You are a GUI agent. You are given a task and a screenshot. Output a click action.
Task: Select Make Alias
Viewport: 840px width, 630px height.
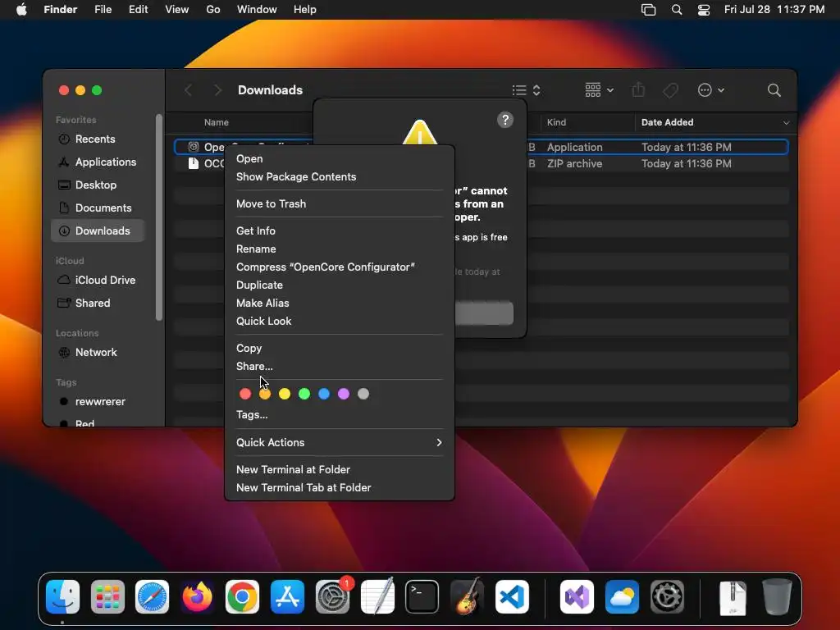(340, 304)
